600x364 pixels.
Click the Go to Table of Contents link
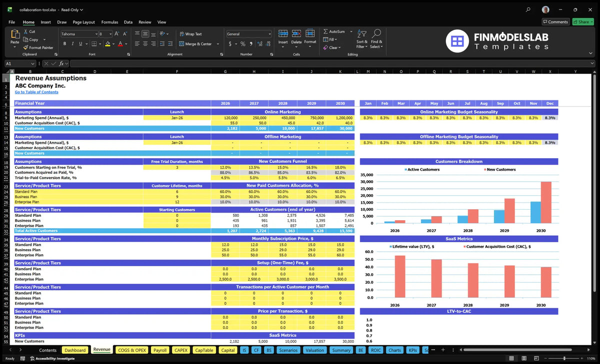point(36,92)
